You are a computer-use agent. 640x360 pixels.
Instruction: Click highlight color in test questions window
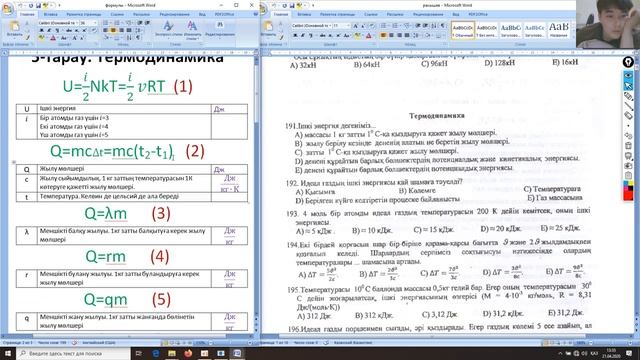[x=358, y=36]
